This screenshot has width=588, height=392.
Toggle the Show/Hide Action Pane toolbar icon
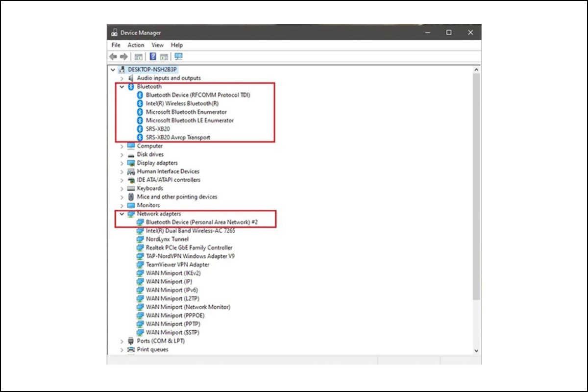(164, 57)
